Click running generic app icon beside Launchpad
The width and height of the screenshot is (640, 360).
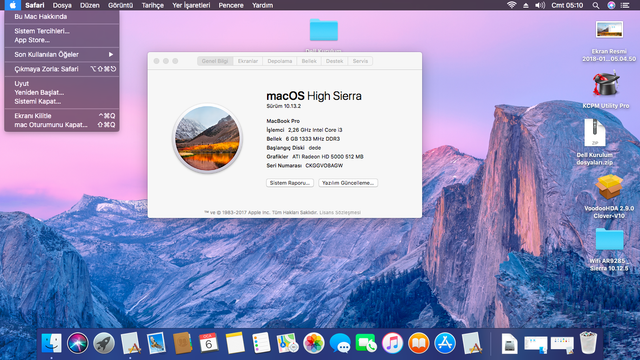click(x=130, y=343)
